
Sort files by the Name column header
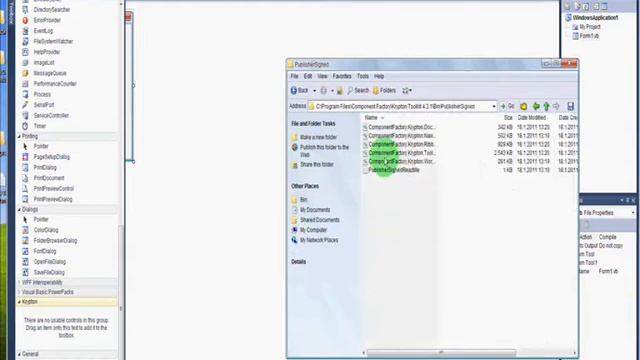point(371,118)
